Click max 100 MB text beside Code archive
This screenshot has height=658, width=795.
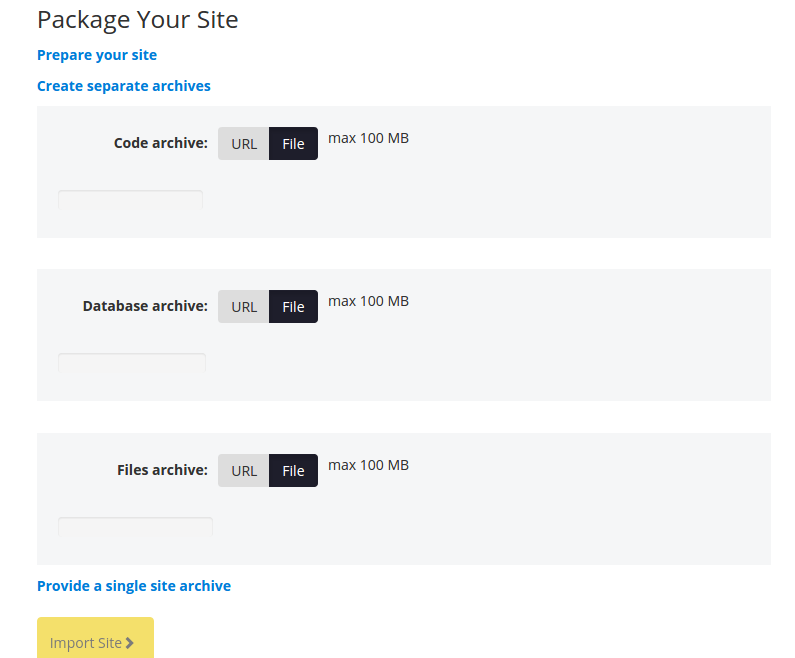tap(368, 138)
